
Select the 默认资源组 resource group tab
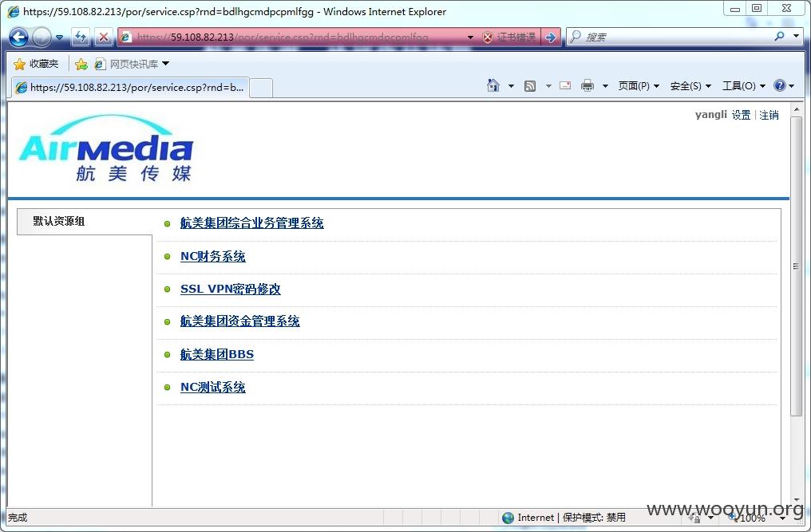click(x=85, y=221)
